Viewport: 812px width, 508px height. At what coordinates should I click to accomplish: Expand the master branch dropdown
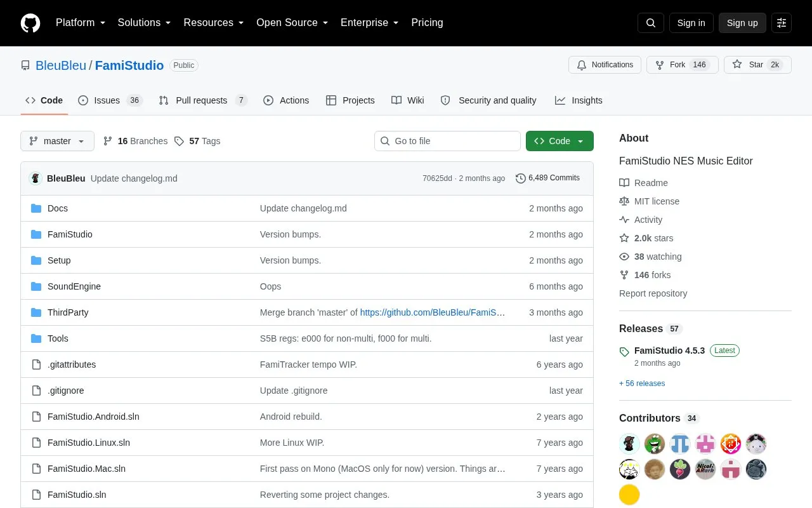click(x=57, y=141)
